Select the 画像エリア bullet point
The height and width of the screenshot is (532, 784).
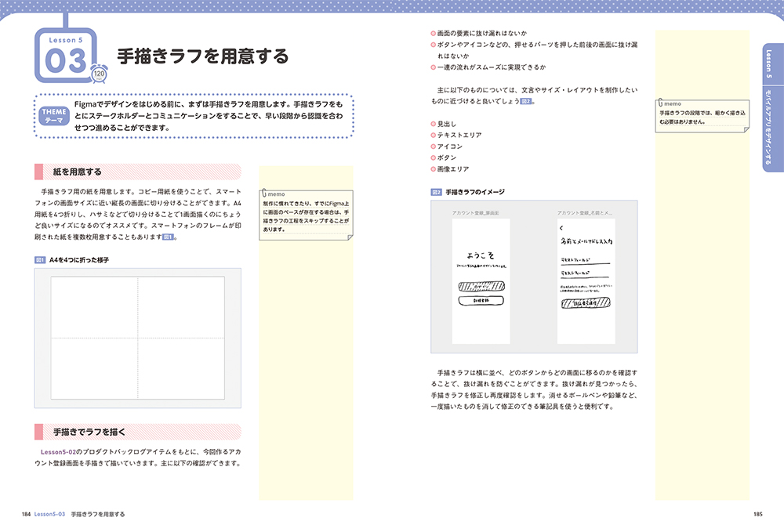coord(452,169)
